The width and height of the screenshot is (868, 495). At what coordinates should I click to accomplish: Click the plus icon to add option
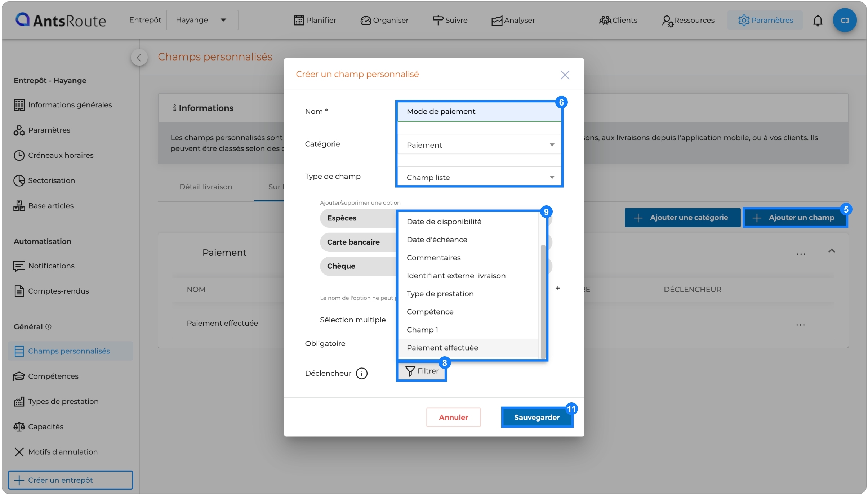[558, 288]
